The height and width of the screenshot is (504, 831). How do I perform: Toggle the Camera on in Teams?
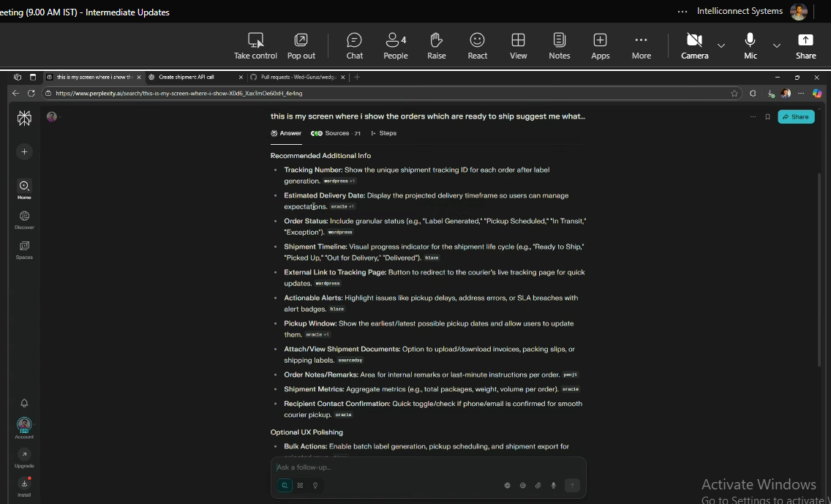tap(694, 45)
